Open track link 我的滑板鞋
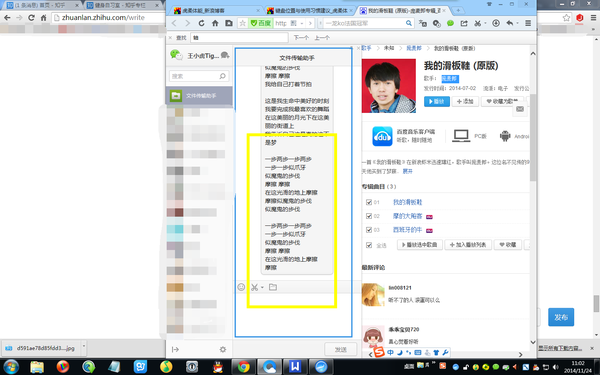 408,202
